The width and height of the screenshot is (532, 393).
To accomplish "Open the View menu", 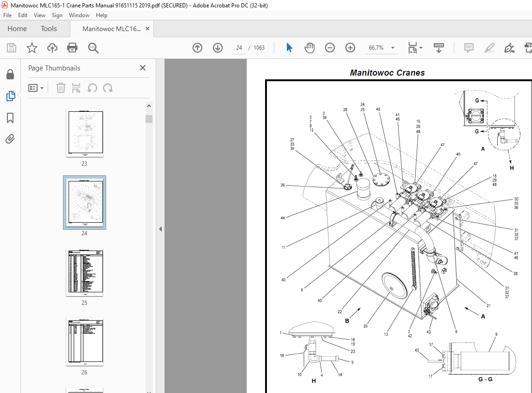I will 39,15.
